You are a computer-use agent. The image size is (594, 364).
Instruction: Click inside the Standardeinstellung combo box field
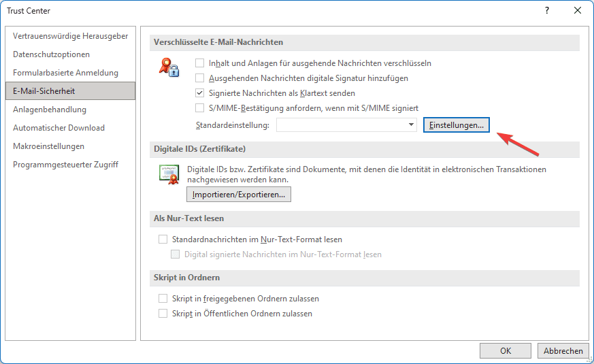[x=340, y=125]
